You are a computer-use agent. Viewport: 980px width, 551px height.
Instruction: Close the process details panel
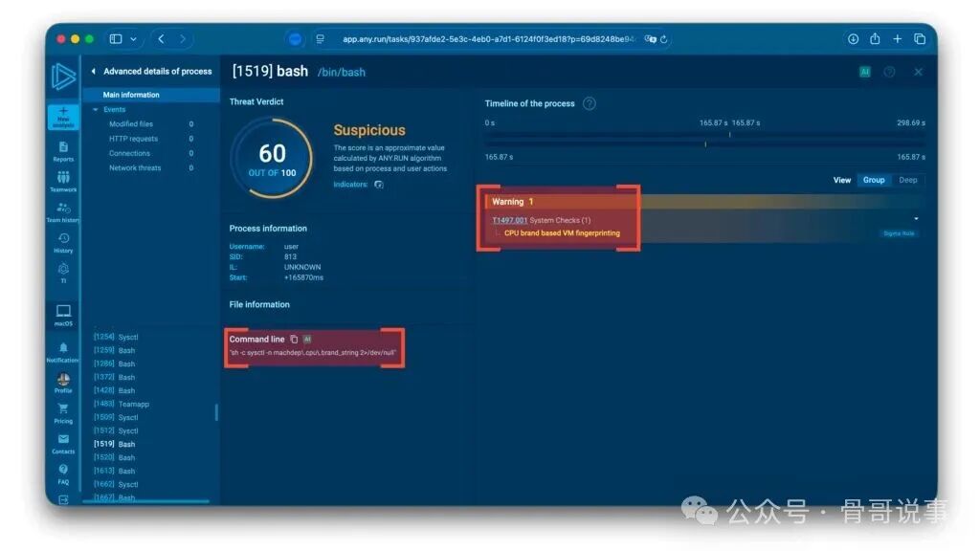pos(918,72)
